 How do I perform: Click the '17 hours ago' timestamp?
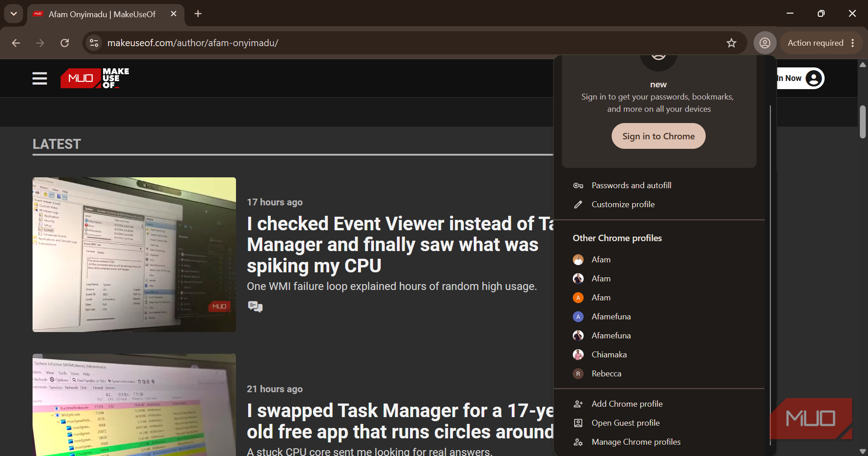click(275, 202)
